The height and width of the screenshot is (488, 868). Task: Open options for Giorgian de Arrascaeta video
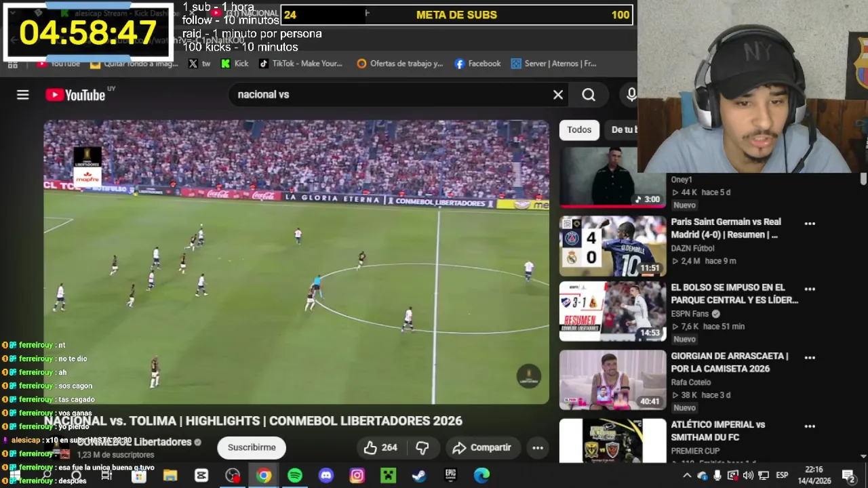pos(810,357)
